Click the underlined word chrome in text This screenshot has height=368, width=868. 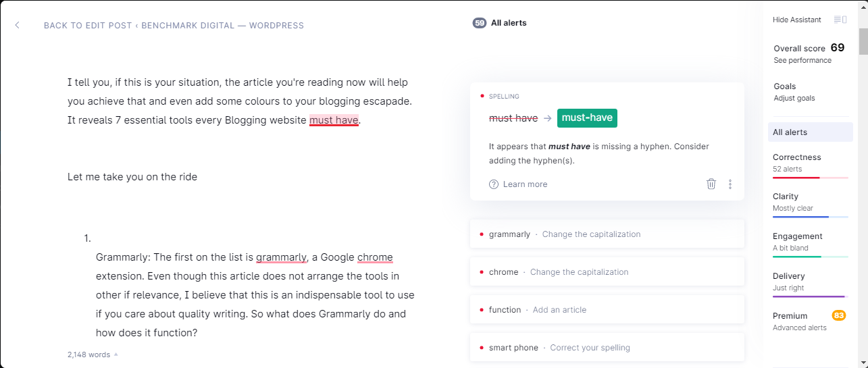coord(375,257)
